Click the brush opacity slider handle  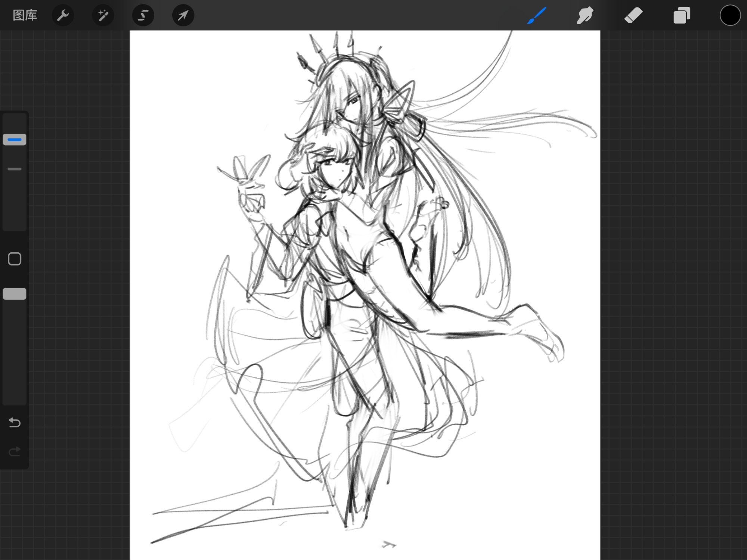[15, 294]
